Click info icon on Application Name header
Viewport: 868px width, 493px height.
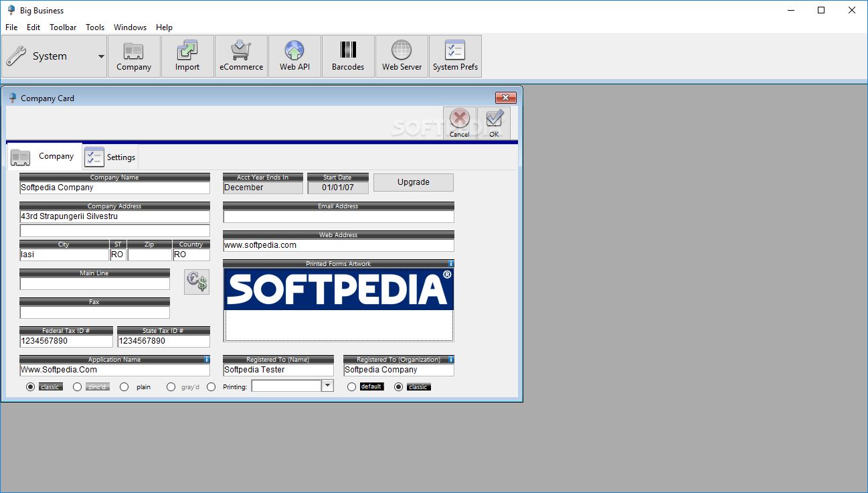207,360
